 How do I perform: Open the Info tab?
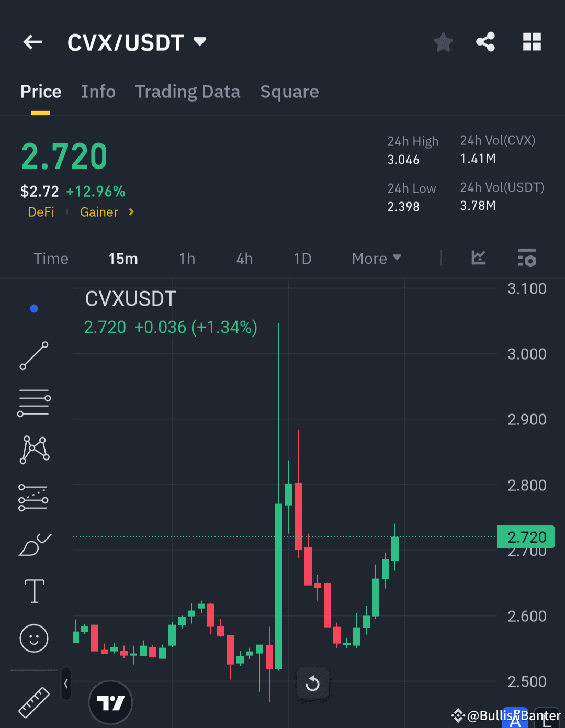click(98, 92)
